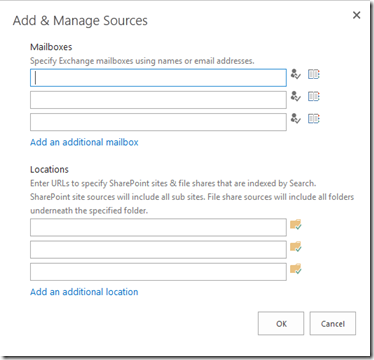The width and height of the screenshot is (374, 360).
Task: Close the dialog with the X
Action: (356, 15)
